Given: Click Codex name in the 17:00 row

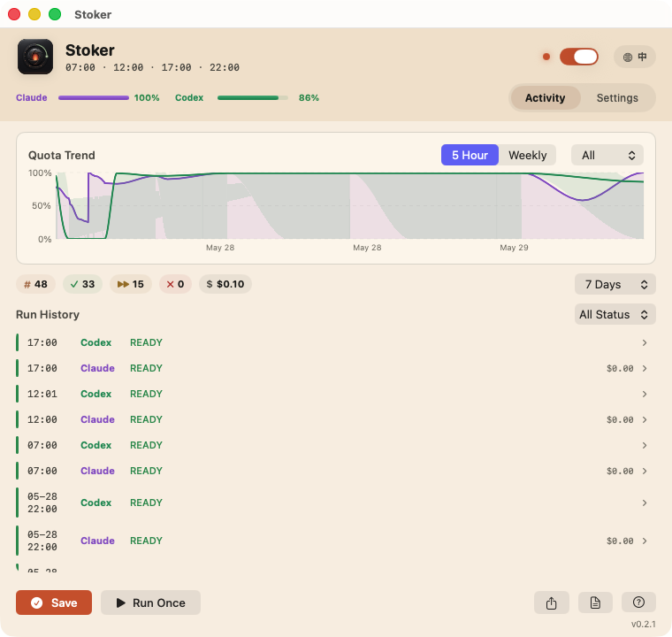Looking at the screenshot, I should pyautogui.click(x=96, y=342).
